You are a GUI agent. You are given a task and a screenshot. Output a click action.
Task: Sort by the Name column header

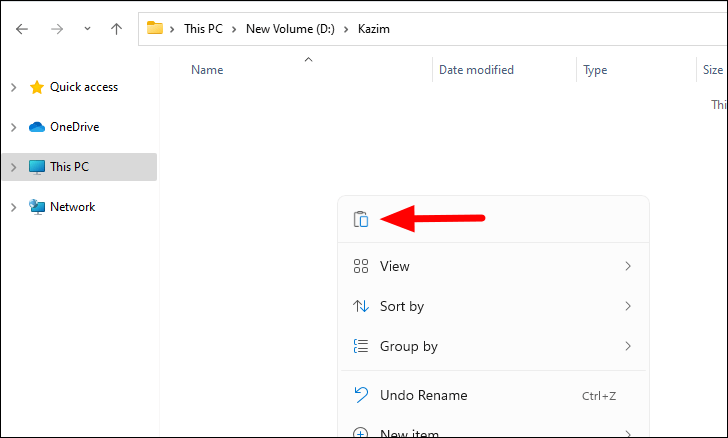[207, 70]
